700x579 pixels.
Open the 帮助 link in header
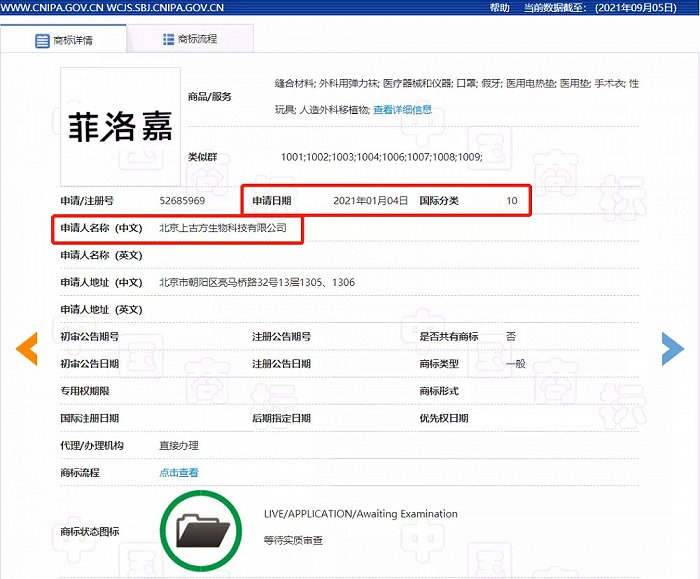(499, 8)
